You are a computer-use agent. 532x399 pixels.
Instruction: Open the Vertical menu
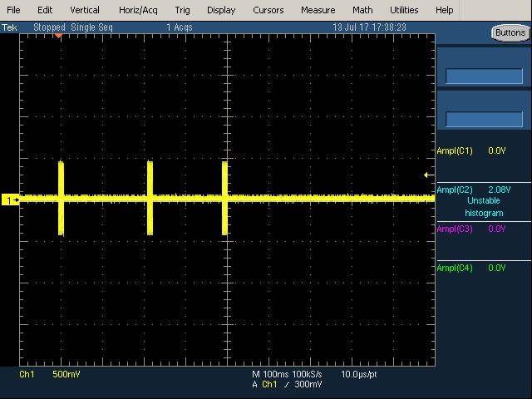pyautogui.click(x=85, y=10)
